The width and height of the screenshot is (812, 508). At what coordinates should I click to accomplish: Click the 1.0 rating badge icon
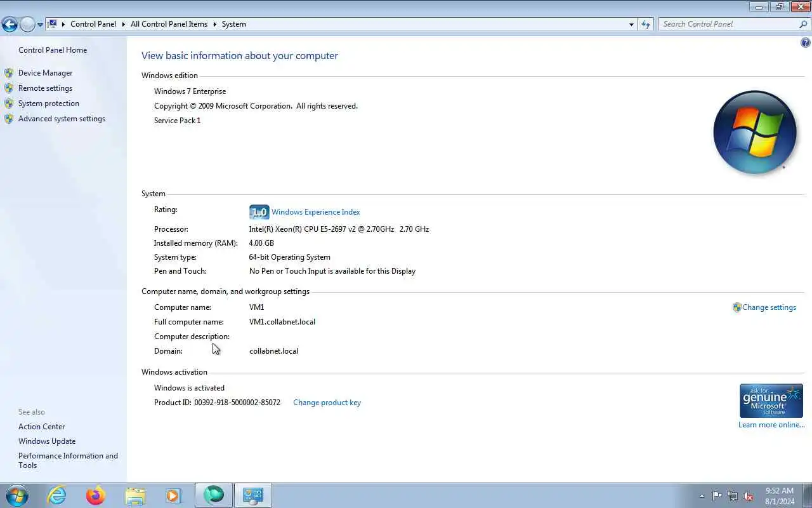259,212
